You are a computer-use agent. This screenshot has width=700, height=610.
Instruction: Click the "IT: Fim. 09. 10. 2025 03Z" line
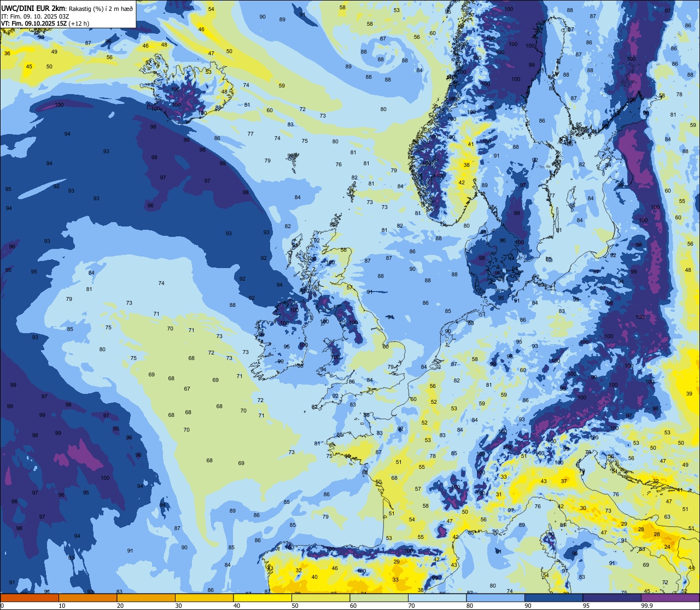tap(35, 16)
